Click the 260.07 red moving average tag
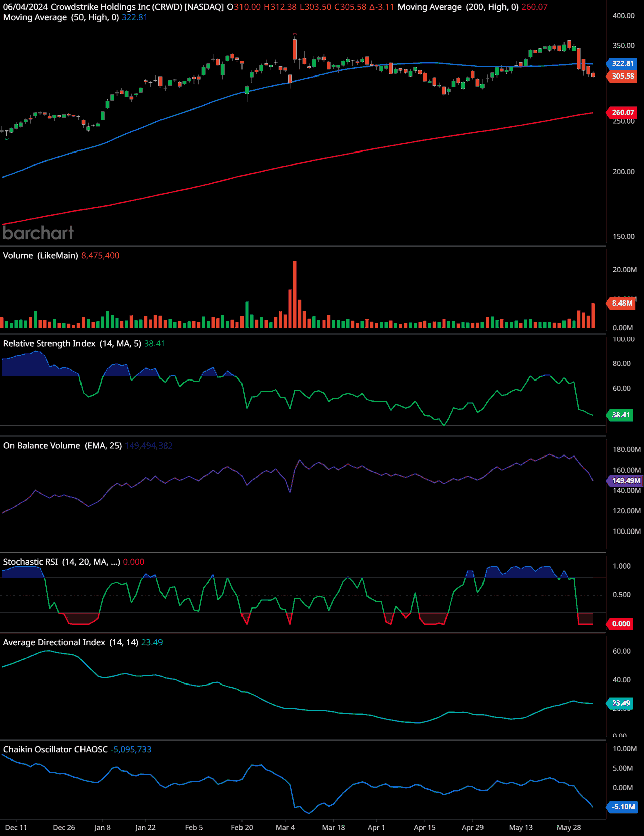Image resolution: width=644 pixels, height=836 pixels. tap(623, 112)
